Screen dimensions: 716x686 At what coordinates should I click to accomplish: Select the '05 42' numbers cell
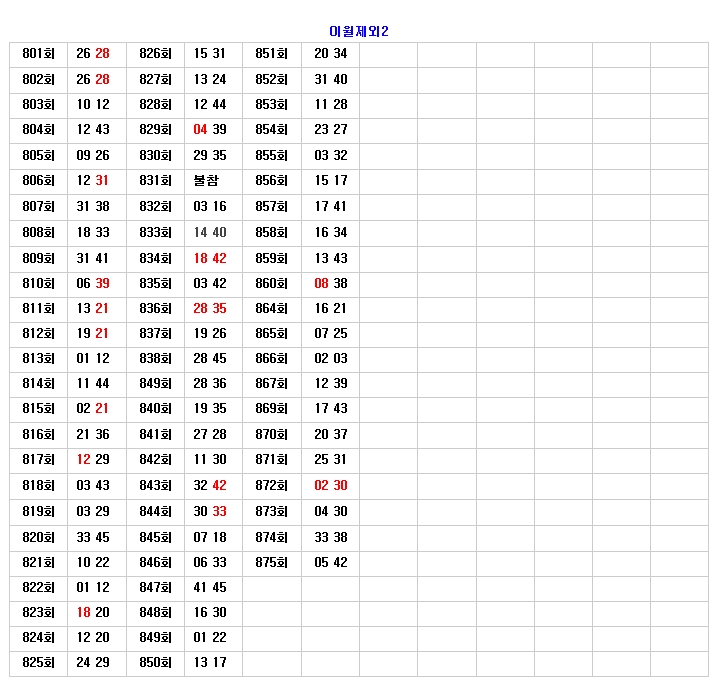(331, 562)
